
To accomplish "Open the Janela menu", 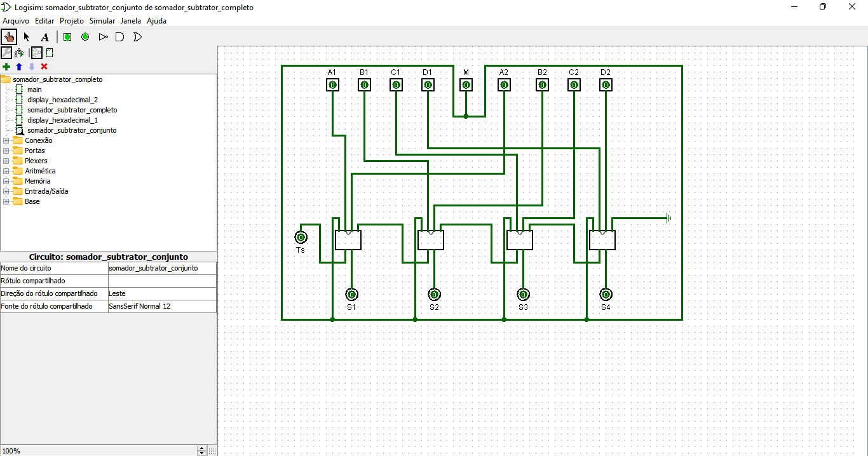I will [131, 21].
